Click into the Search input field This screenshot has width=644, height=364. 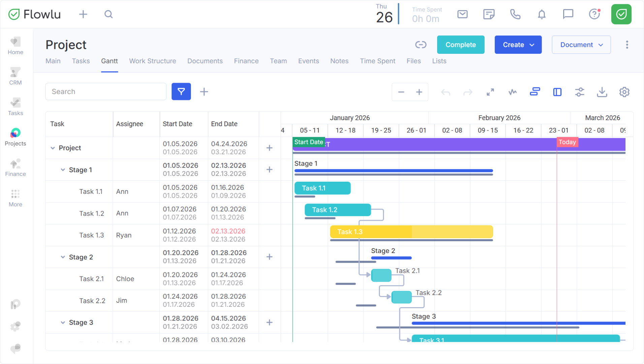[x=106, y=92]
